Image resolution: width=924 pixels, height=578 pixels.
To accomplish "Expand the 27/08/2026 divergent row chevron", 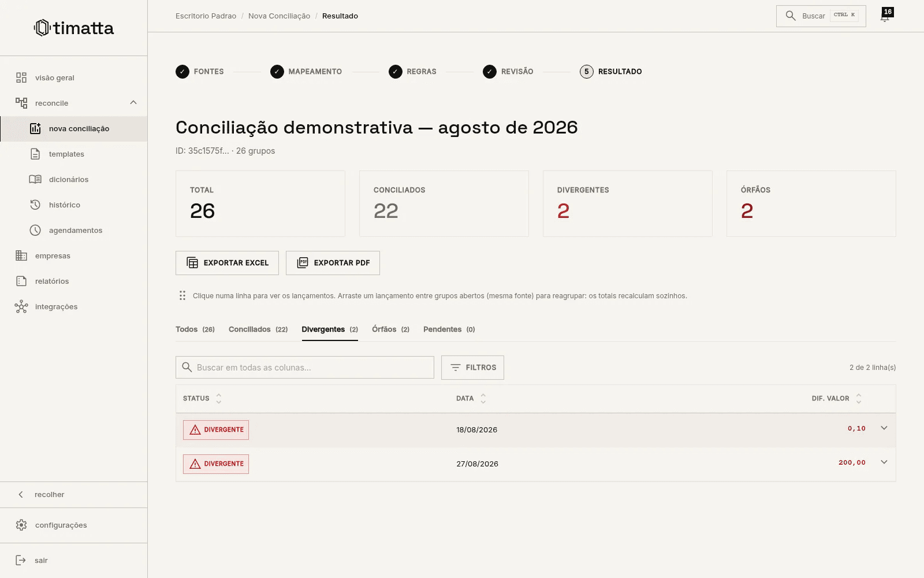I will click(884, 462).
